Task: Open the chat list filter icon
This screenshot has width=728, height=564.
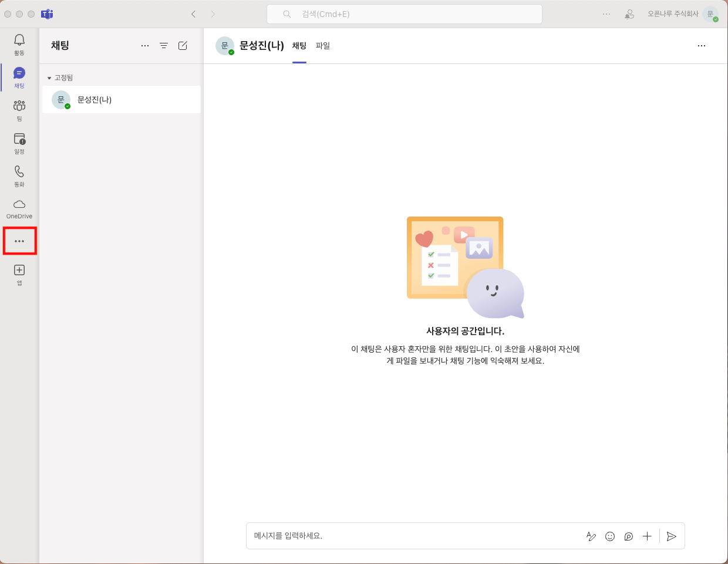Action: click(164, 46)
